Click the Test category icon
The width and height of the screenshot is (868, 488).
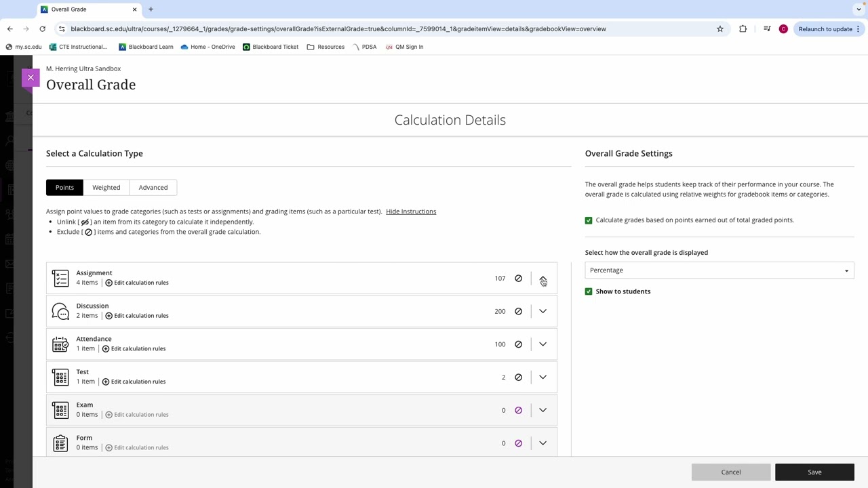pos(60,377)
